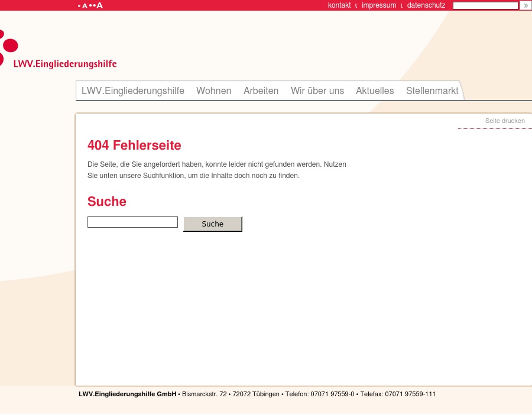Viewport: 532px width, 414px height.
Task: Open the Stellenmarkt menu
Action: [432, 90]
